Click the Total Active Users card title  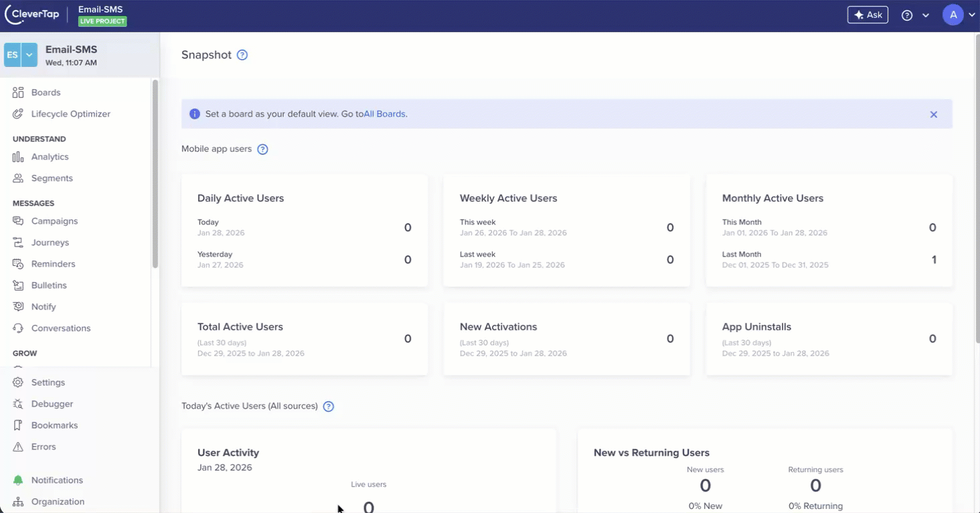point(240,327)
